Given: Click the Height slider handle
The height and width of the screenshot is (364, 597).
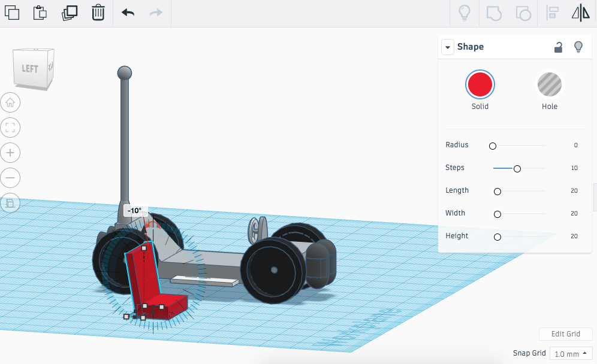Looking at the screenshot, I should coord(497,237).
